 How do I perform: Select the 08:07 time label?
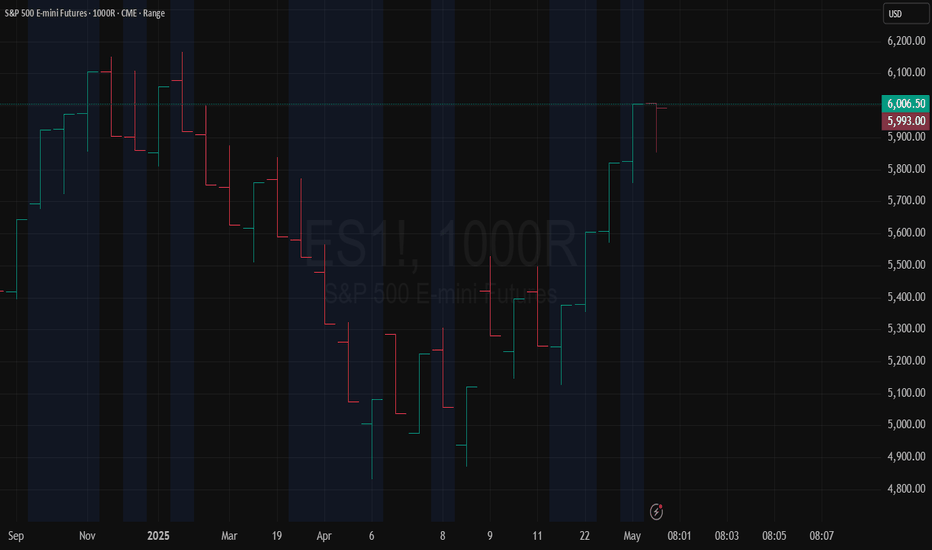pos(821,536)
